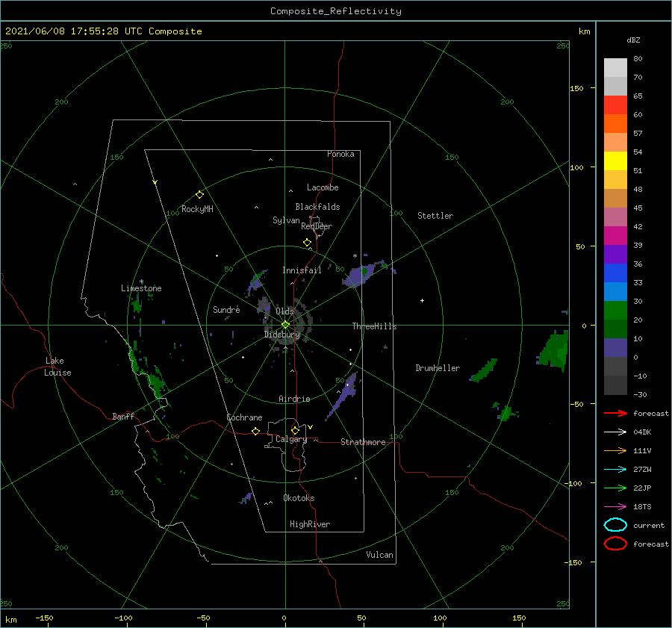Screen dimensions: 672x628
Task: Select the purple 10 dBZ color swatch
Action: tap(615, 347)
